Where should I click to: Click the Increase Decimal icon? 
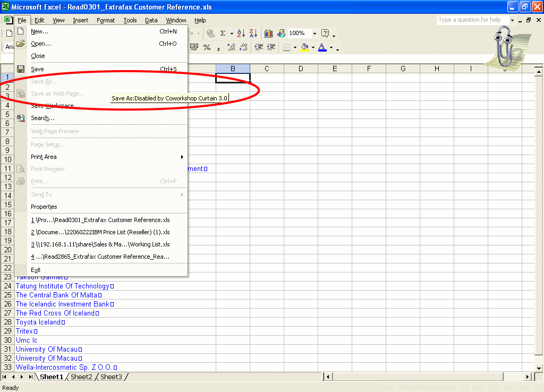coord(231,47)
